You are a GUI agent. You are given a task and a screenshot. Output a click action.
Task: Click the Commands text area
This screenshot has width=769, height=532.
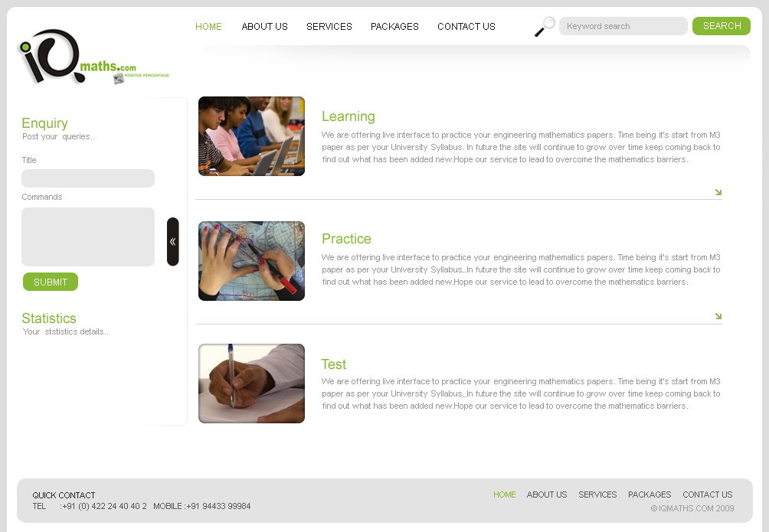tap(88, 237)
